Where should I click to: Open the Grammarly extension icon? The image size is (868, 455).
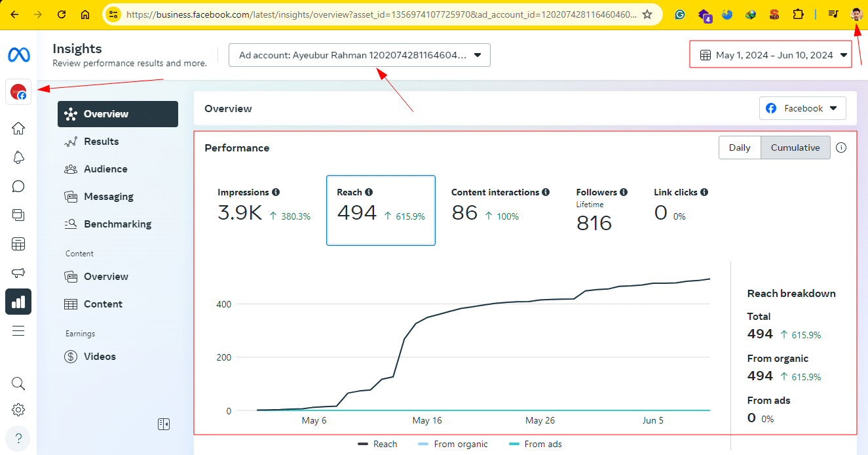coord(680,14)
